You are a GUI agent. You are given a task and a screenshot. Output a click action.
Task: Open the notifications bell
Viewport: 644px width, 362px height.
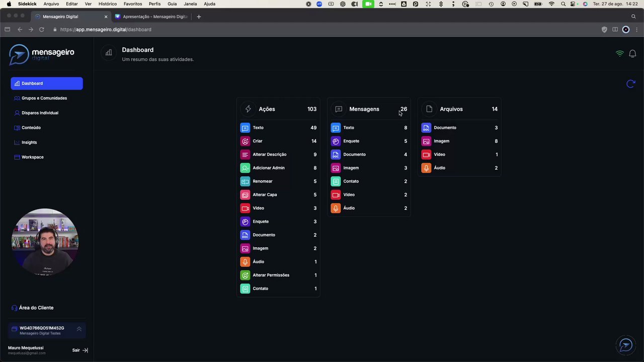(x=632, y=54)
